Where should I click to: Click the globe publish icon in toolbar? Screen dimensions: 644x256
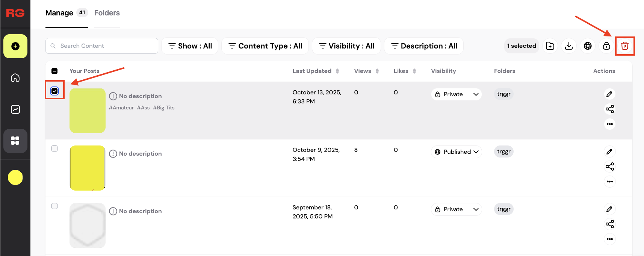[588, 46]
